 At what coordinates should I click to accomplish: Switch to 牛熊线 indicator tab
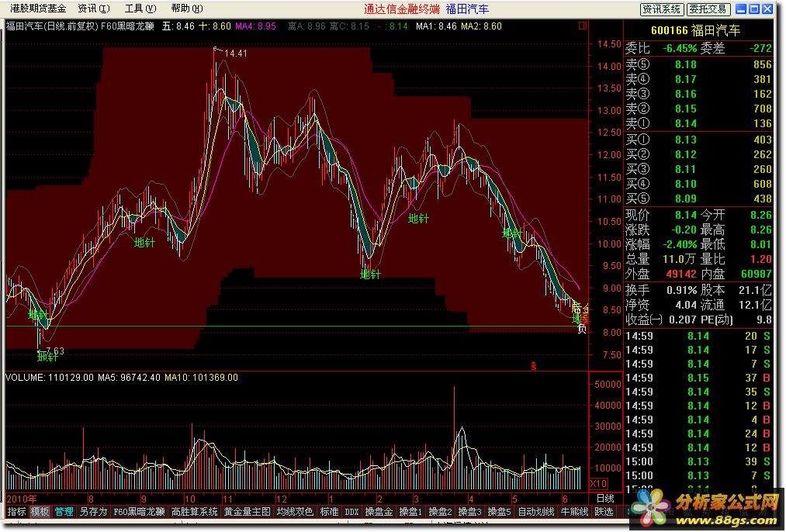tap(574, 512)
